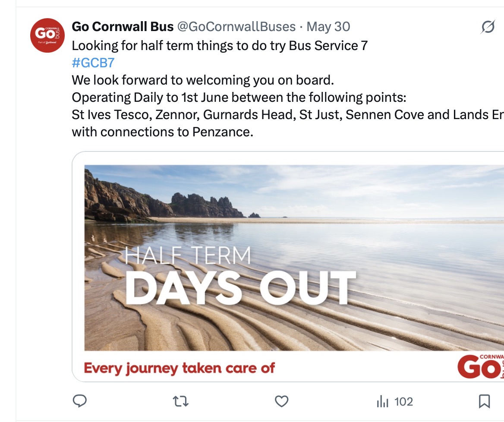Screen dimensions: 504x422
Task: Click the @GoCornwallBuses handle
Action: (x=236, y=27)
